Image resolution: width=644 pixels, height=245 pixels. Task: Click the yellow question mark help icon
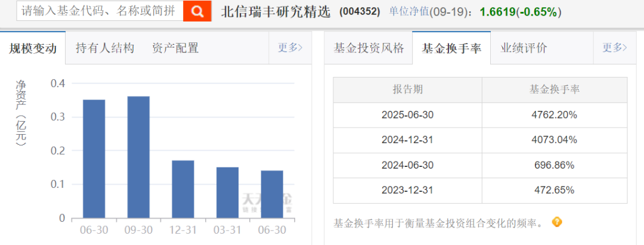point(556,222)
